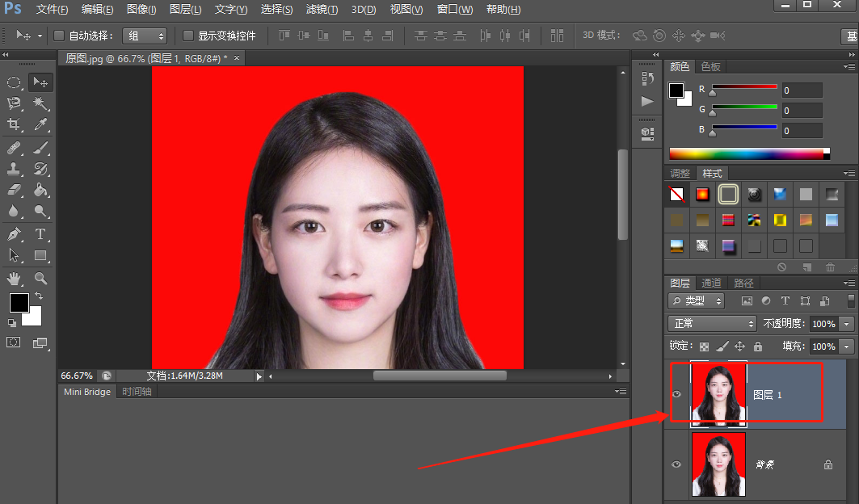The height and width of the screenshot is (504, 859).
Task: Select the Horizontal Type tool
Action: [40, 234]
